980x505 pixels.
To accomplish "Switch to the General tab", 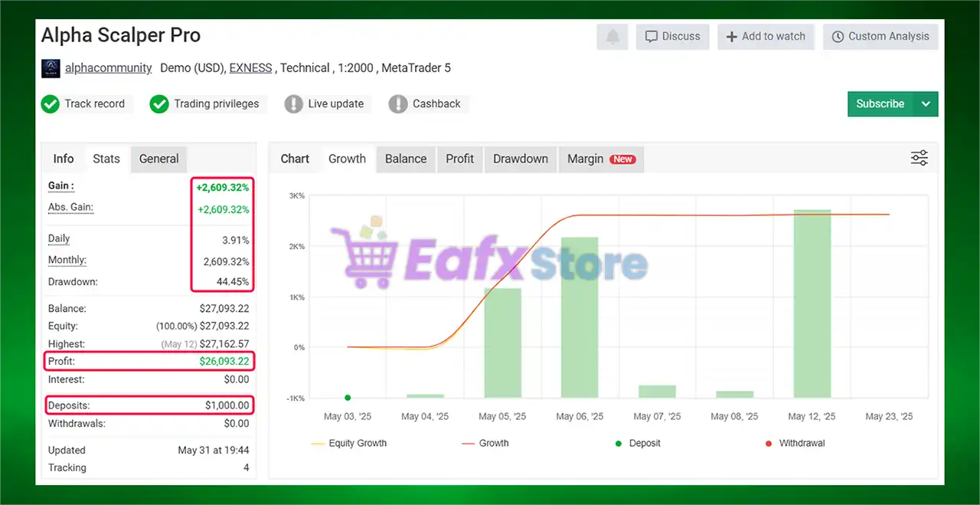I will click(159, 159).
